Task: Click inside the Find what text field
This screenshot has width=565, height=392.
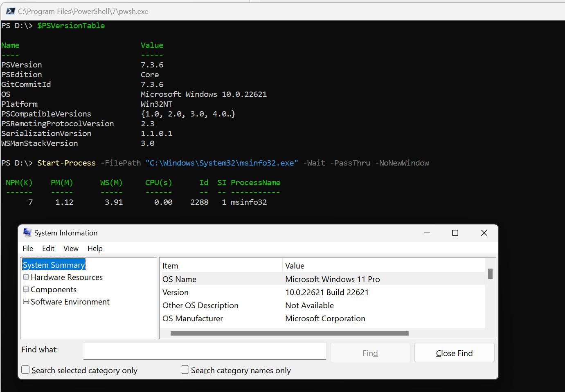Action: coord(205,352)
